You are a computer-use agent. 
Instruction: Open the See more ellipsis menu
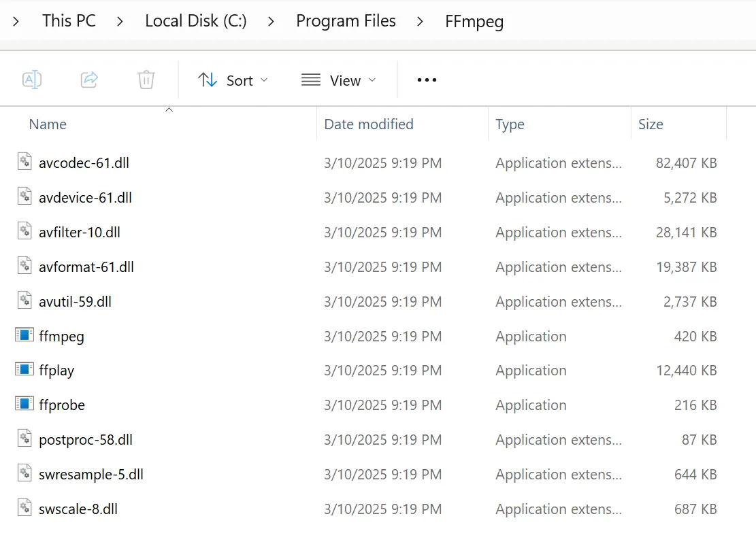[x=427, y=80]
